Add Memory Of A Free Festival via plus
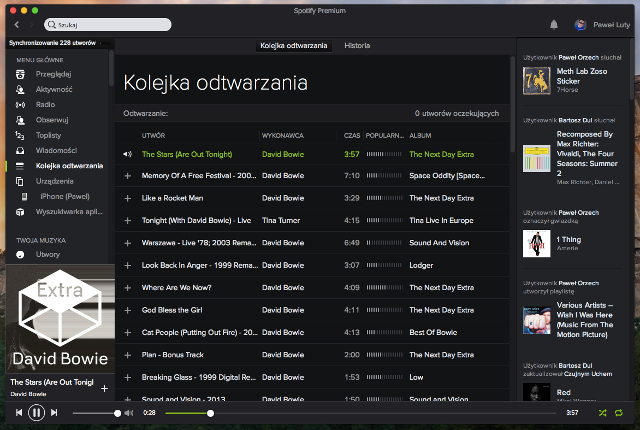This screenshot has width=640, height=430. coord(128,176)
